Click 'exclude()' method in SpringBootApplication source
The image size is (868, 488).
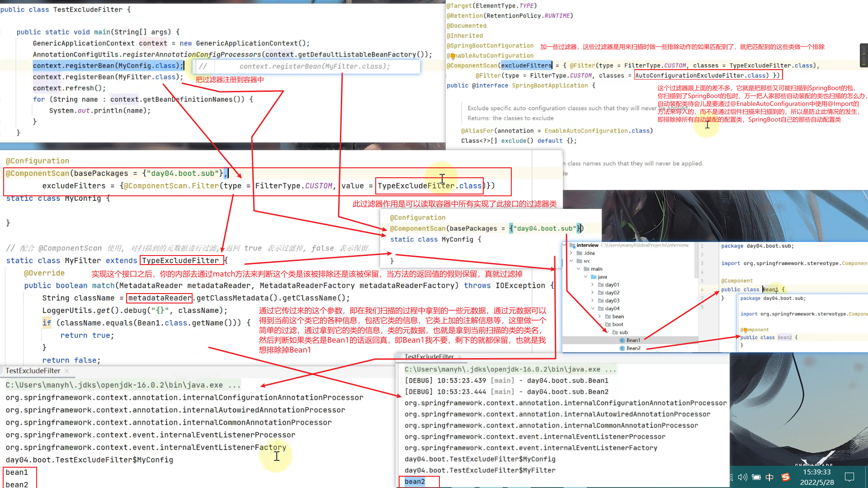[515, 141]
